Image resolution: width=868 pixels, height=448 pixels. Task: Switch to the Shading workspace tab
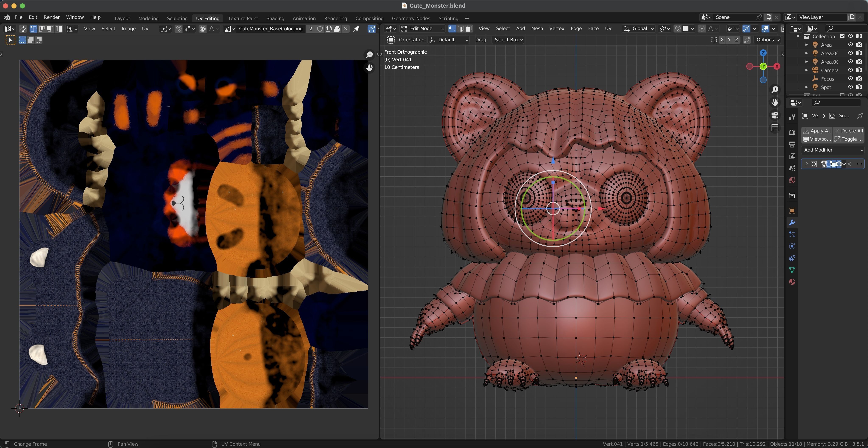(x=275, y=18)
